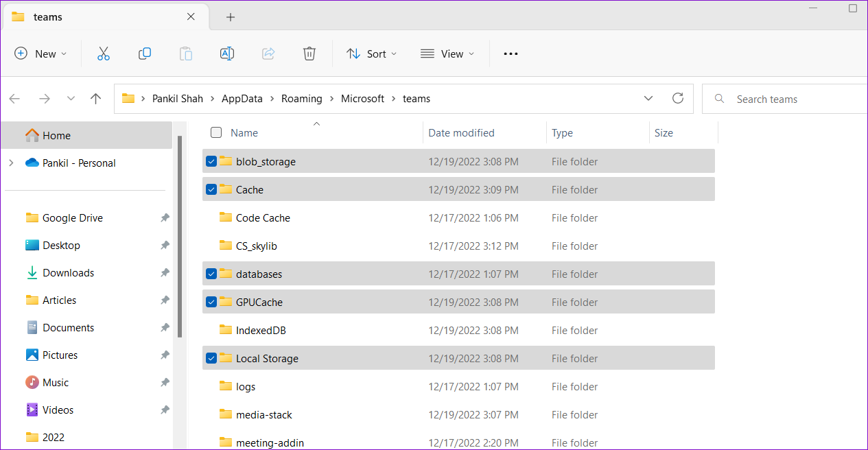868x450 pixels.
Task: Click the pin icon beside Downloads
Action: click(165, 272)
